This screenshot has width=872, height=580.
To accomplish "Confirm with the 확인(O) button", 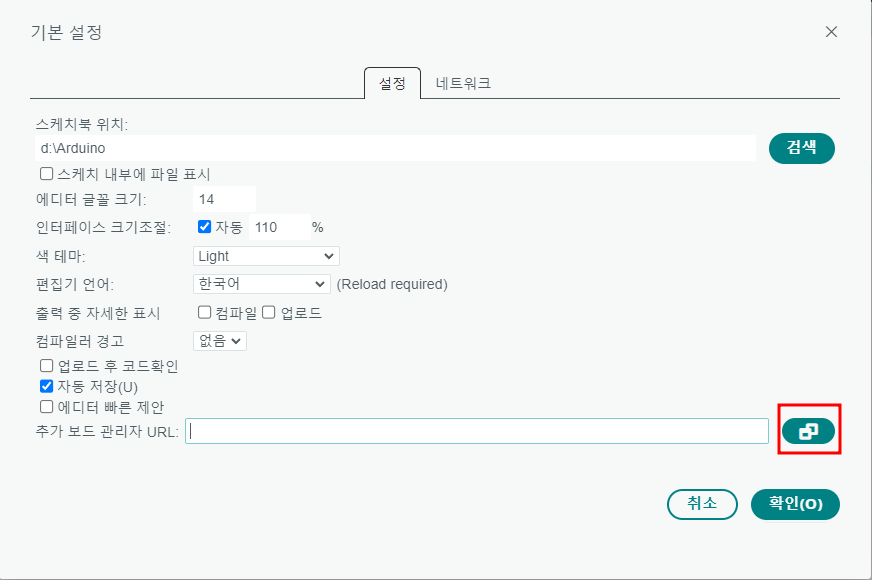I will (795, 504).
